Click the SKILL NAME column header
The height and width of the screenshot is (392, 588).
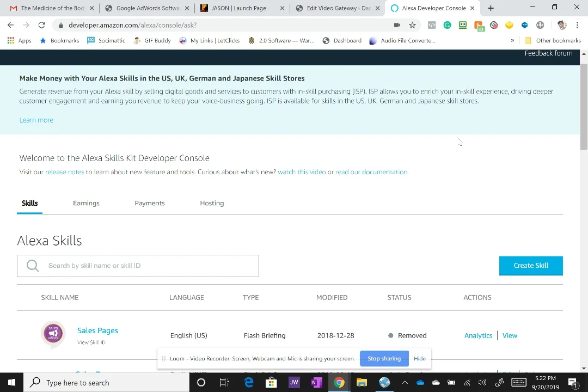pos(60,297)
